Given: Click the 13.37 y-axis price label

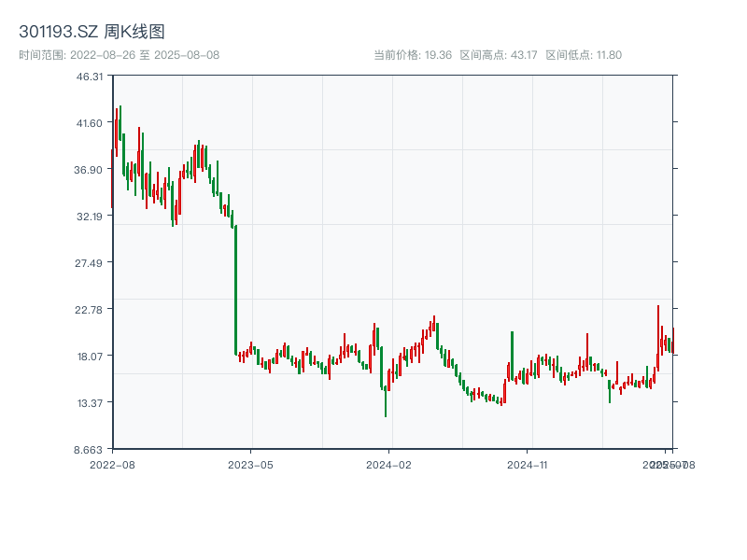Looking at the screenshot, I should click(90, 403).
